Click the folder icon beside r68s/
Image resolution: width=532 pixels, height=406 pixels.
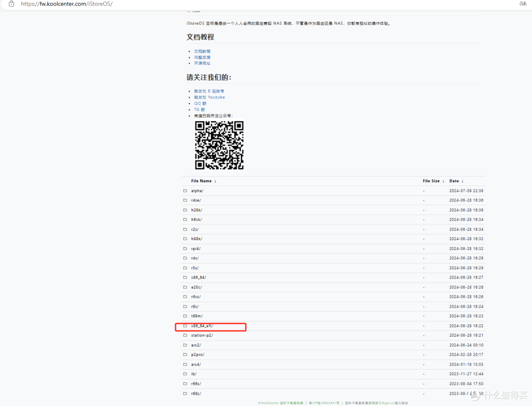pyautogui.click(x=185, y=393)
